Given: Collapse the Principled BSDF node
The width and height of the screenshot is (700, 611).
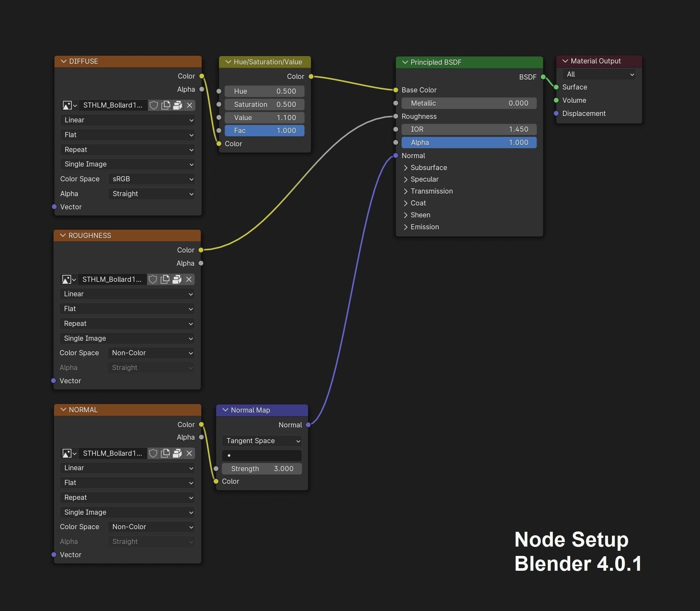Looking at the screenshot, I should (x=405, y=62).
